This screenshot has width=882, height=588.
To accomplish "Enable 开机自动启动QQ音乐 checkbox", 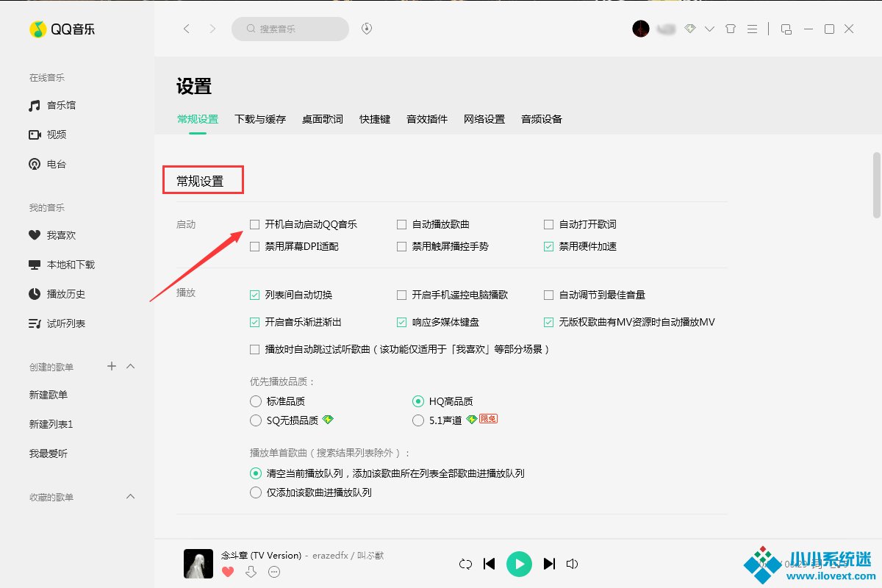I will [255, 224].
